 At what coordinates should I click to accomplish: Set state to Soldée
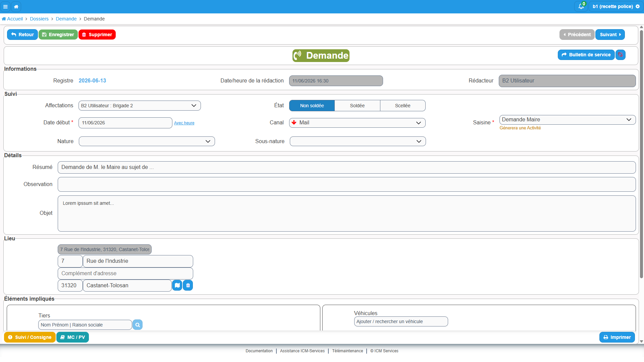357,106
